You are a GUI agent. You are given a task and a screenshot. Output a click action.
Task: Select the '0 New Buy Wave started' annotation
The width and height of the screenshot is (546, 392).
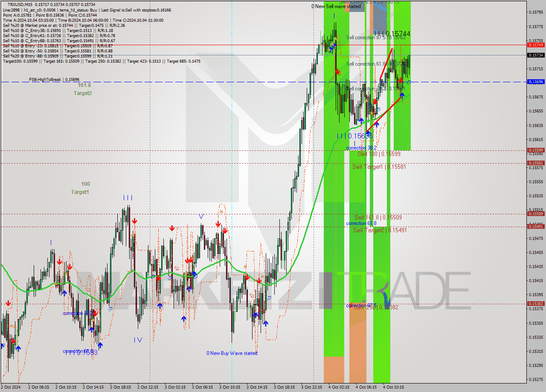pyautogui.click(x=232, y=353)
